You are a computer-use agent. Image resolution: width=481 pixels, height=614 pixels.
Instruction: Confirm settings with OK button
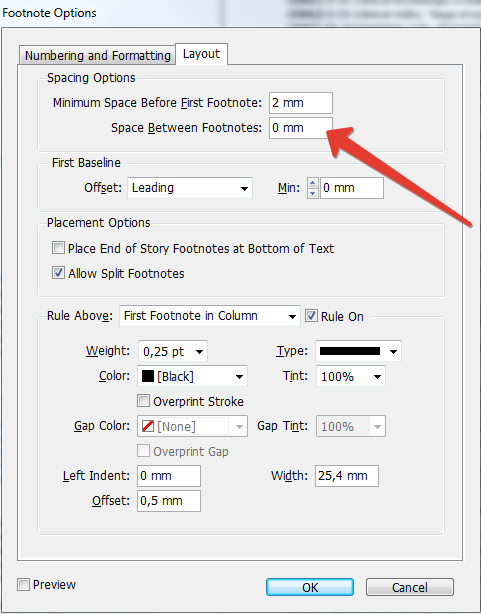point(310,587)
